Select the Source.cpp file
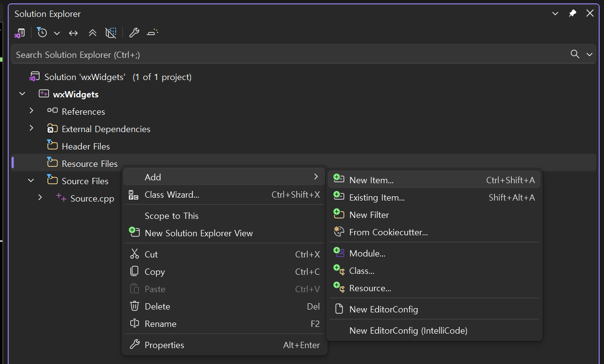The width and height of the screenshot is (604, 364). (x=92, y=198)
